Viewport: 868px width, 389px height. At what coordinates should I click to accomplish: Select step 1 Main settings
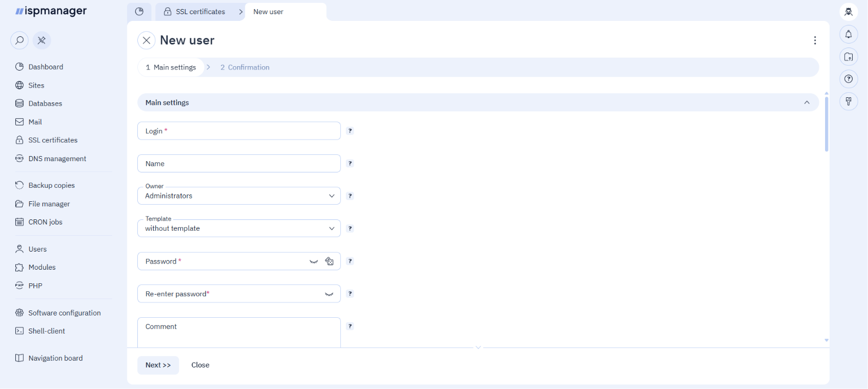click(171, 67)
